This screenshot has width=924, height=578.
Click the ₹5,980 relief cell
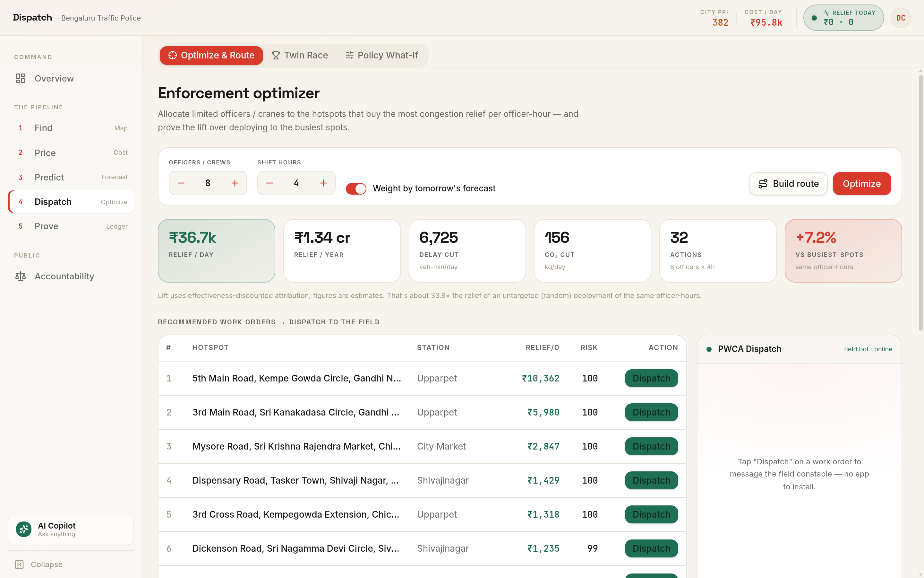[543, 412]
